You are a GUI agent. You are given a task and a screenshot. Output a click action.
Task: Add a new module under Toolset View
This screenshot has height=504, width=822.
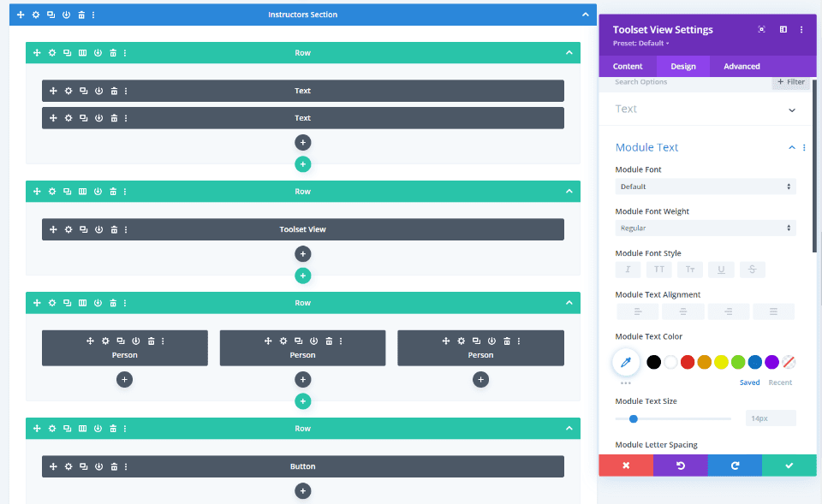(302, 253)
